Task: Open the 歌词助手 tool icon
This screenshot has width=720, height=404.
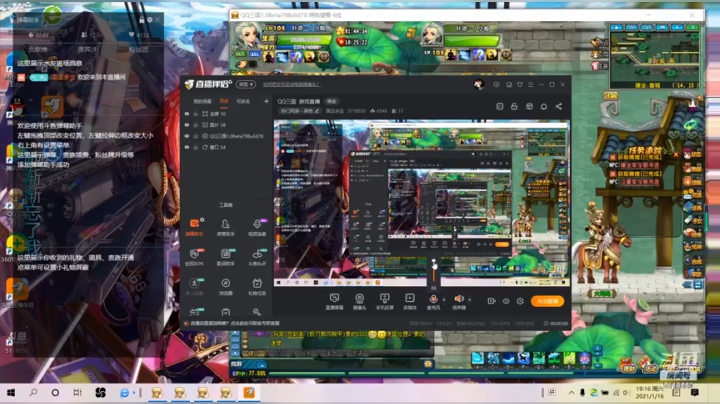Action: tap(225, 257)
